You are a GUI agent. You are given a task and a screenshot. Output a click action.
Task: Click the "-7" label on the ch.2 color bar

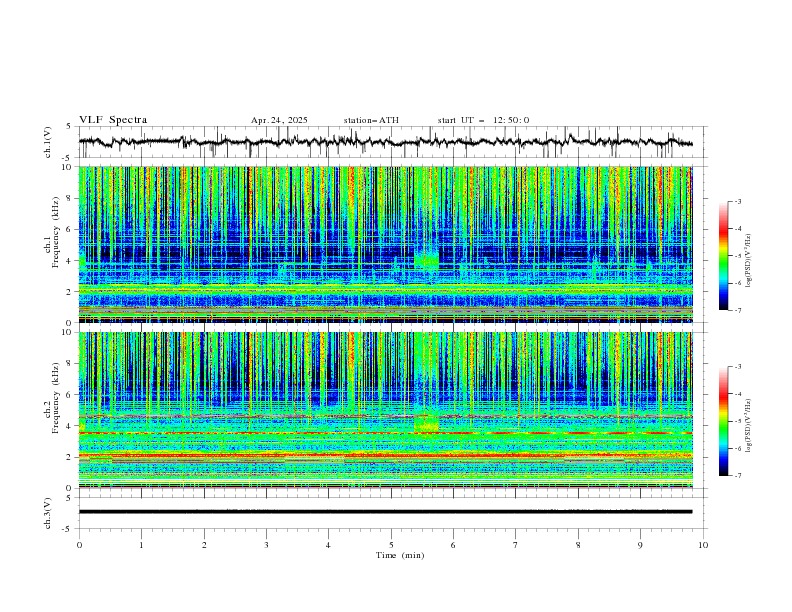[738, 476]
